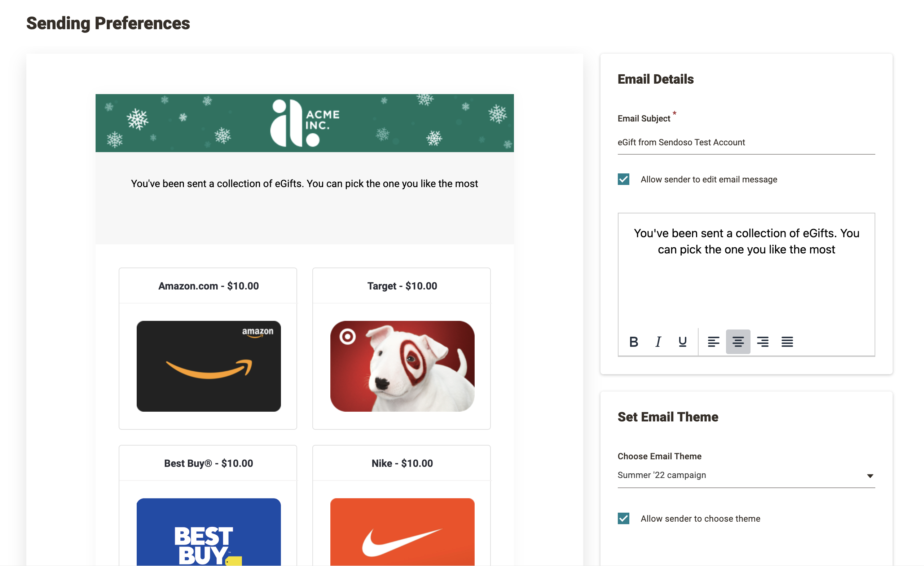
Task: Click the Email Subject input field
Action: point(746,142)
